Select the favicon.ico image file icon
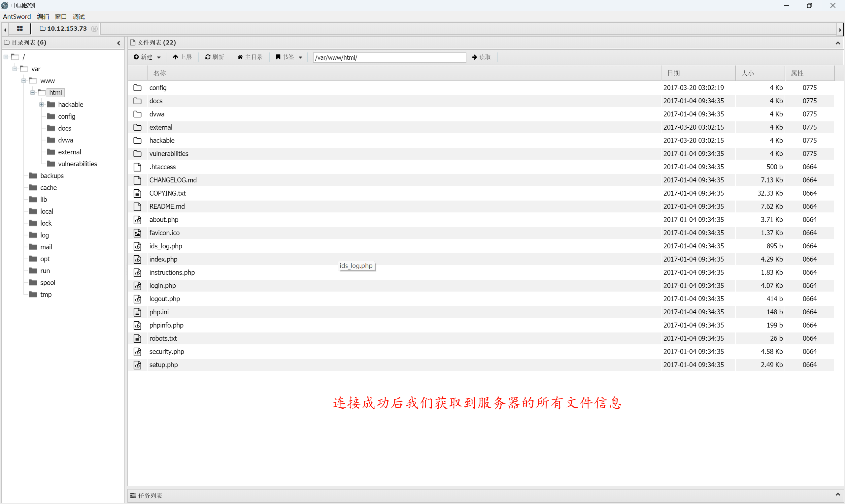Image resolution: width=845 pixels, height=504 pixels. point(137,233)
